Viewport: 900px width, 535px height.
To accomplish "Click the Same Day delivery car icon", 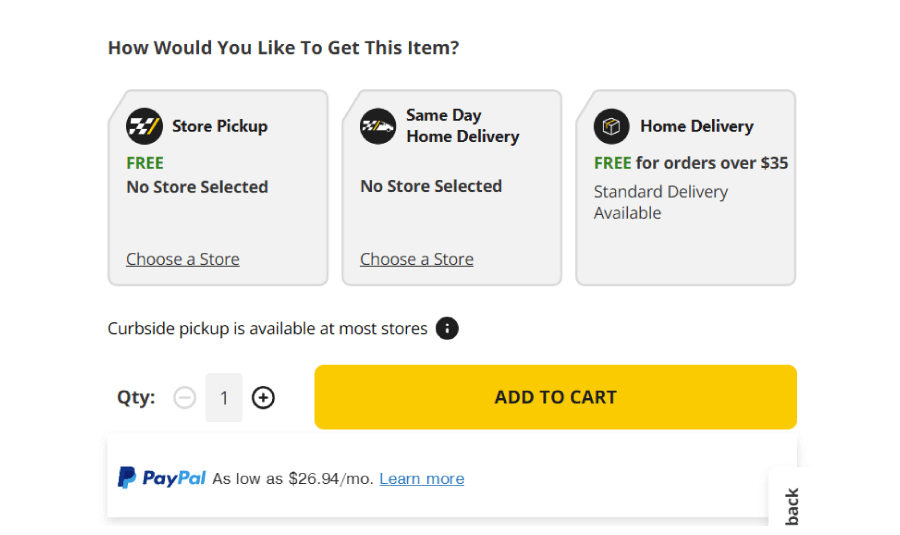I will coord(378,126).
